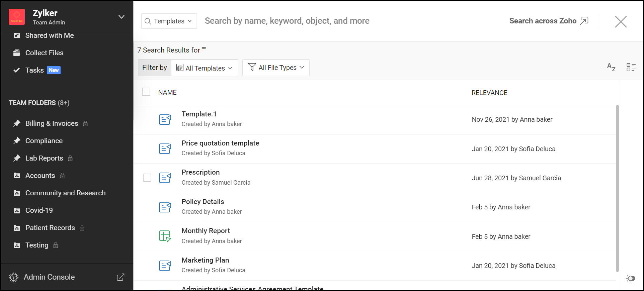The height and width of the screenshot is (291, 644).
Task: Open the Templates search scope dropdown
Action: [x=169, y=21]
